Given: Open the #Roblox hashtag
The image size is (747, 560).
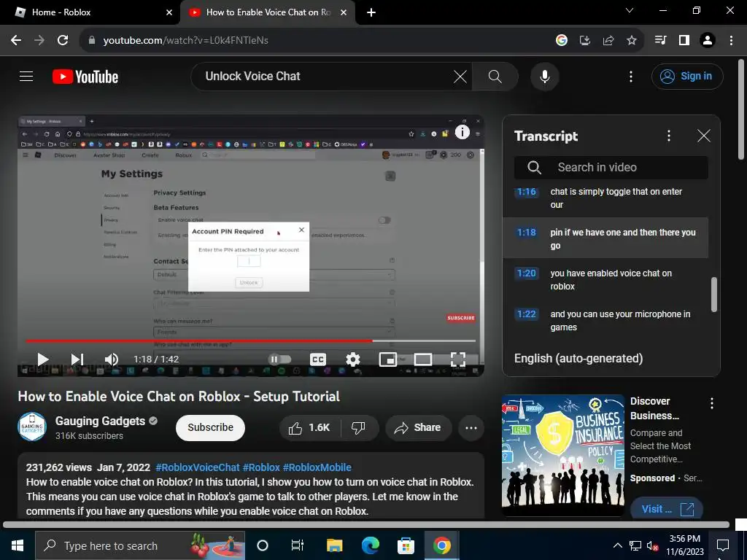Looking at the screenshot, I should click(x=262, y=467).
